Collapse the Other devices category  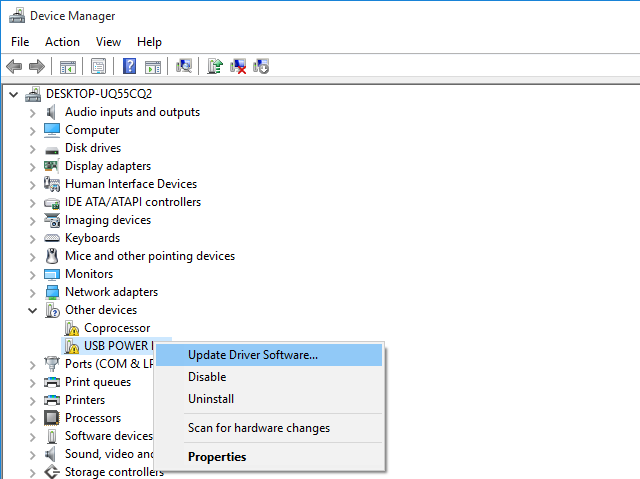click(x=32, y=310)
